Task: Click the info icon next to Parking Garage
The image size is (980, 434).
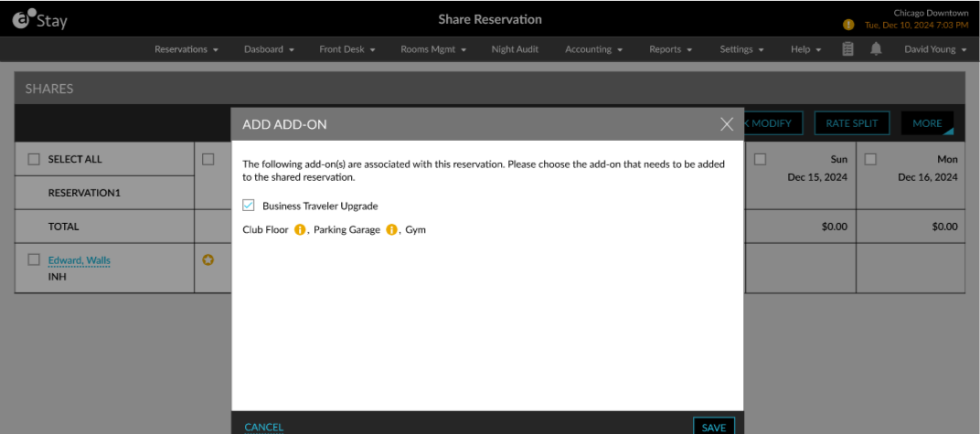Action: pyautogui.click(x=392, y=230)
